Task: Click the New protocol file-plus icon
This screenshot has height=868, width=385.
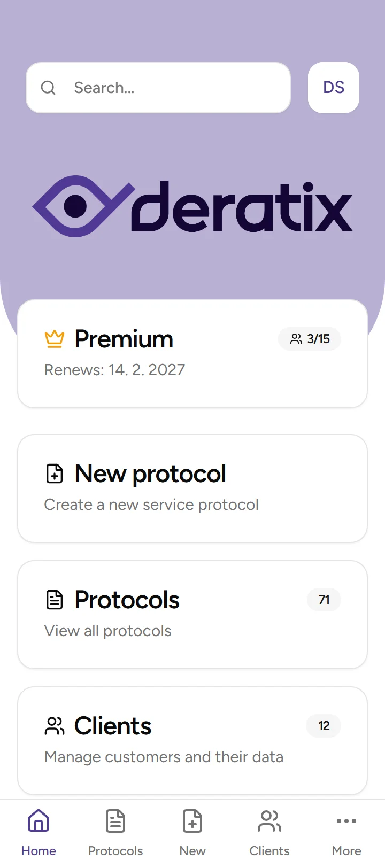Action: 55,474
